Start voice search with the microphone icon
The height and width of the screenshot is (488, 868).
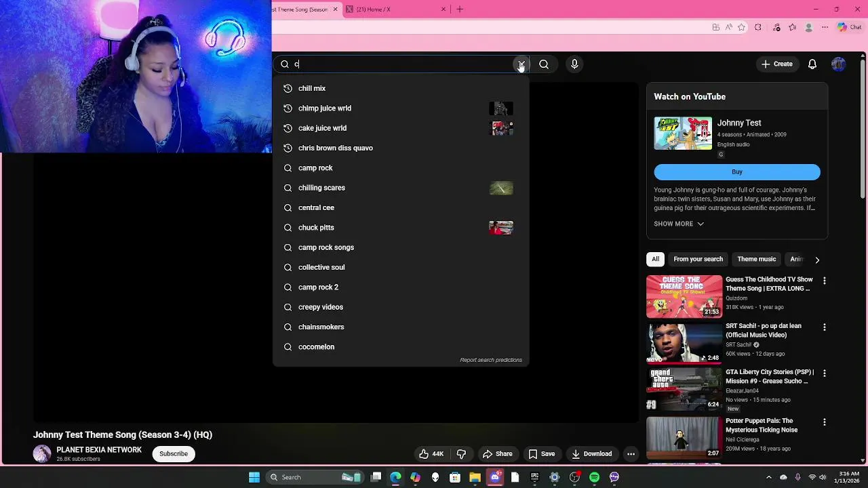pos(574,64)
